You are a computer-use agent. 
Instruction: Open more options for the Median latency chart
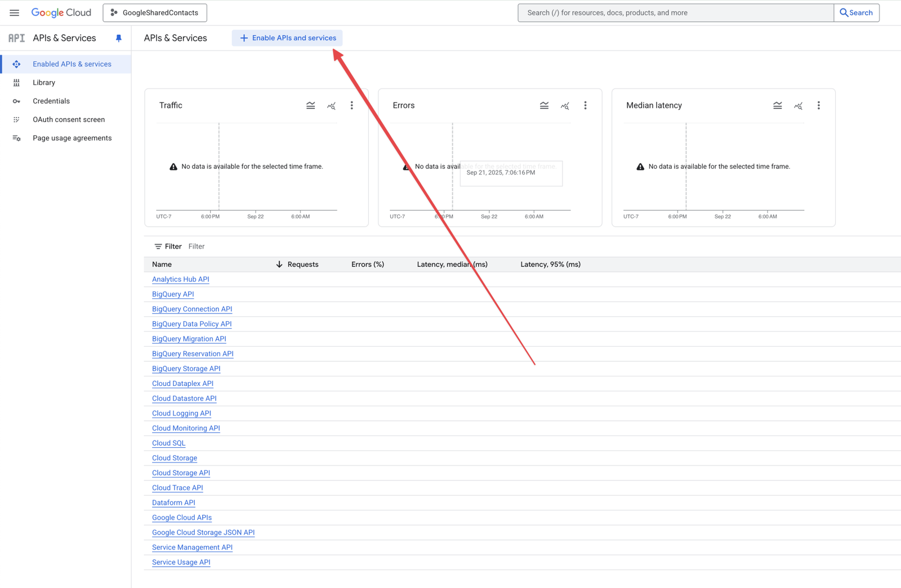[x=819, y=106]
